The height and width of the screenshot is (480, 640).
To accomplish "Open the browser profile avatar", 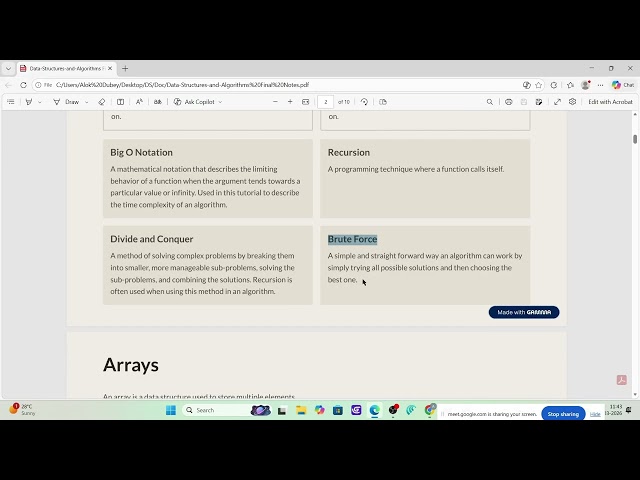I will tap(586, 85).
